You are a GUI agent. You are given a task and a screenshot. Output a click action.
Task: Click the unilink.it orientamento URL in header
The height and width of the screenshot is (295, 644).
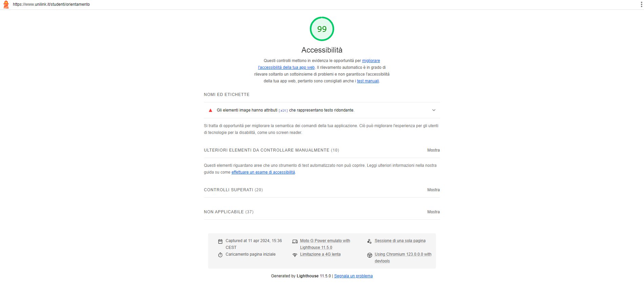click(x=51, y=4)
